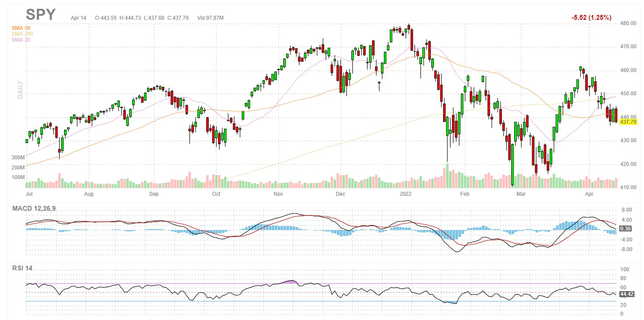The height and width of the screenshot is (320, 644).
Task: Click the Apr 14 date label
Action: pyautogui.click(x=79, y=18)
